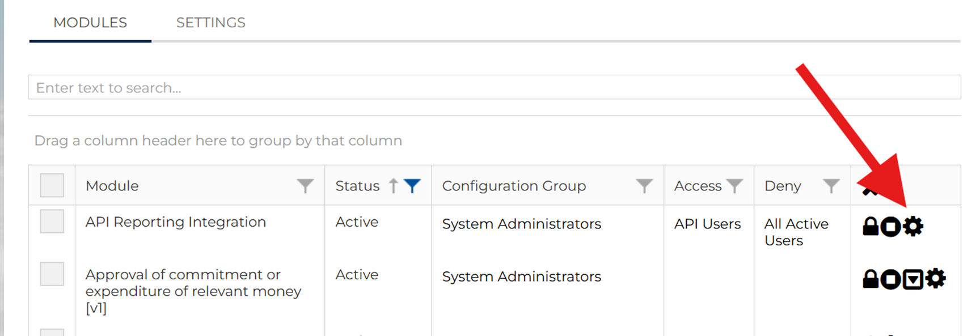The image size is (980, 336).
Task: Switch to the MODULES tab
Action: (x=90, y=23)
